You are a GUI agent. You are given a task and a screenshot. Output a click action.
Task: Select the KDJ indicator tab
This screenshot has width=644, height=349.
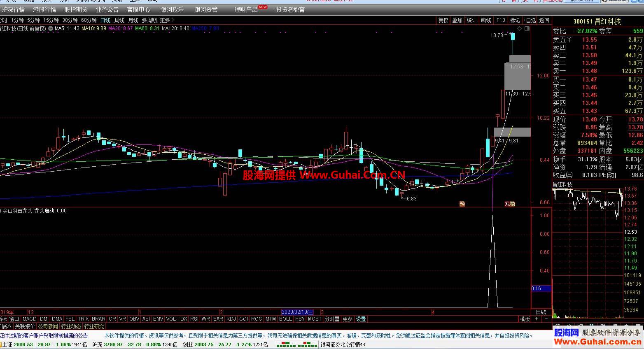(231, 319)
